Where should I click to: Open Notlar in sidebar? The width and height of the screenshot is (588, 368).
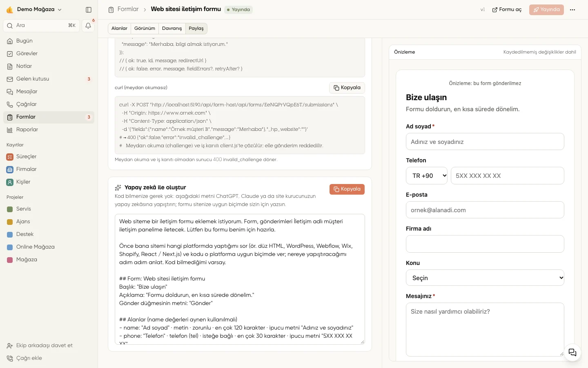click(49, 66)
